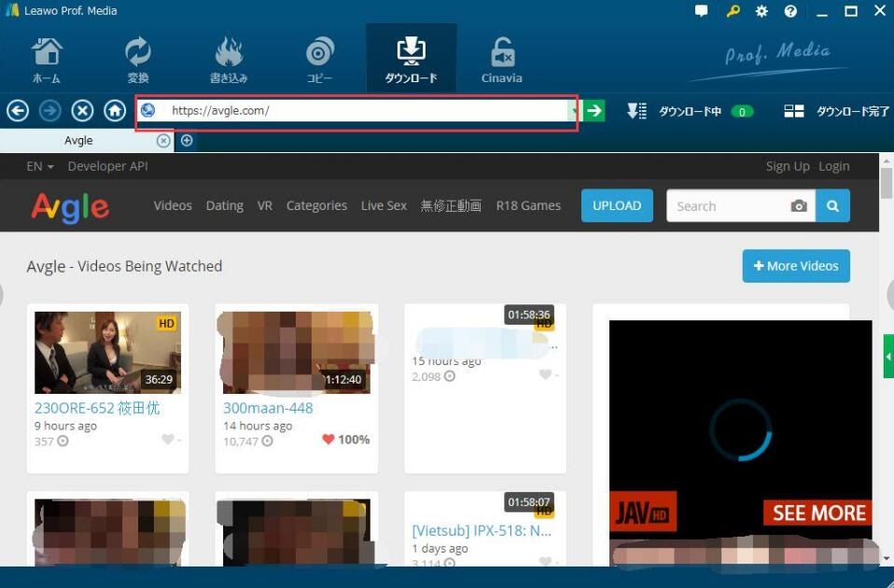Click the vertical scrollbar thumb
The image size is (894, 588).
(887, 184)
